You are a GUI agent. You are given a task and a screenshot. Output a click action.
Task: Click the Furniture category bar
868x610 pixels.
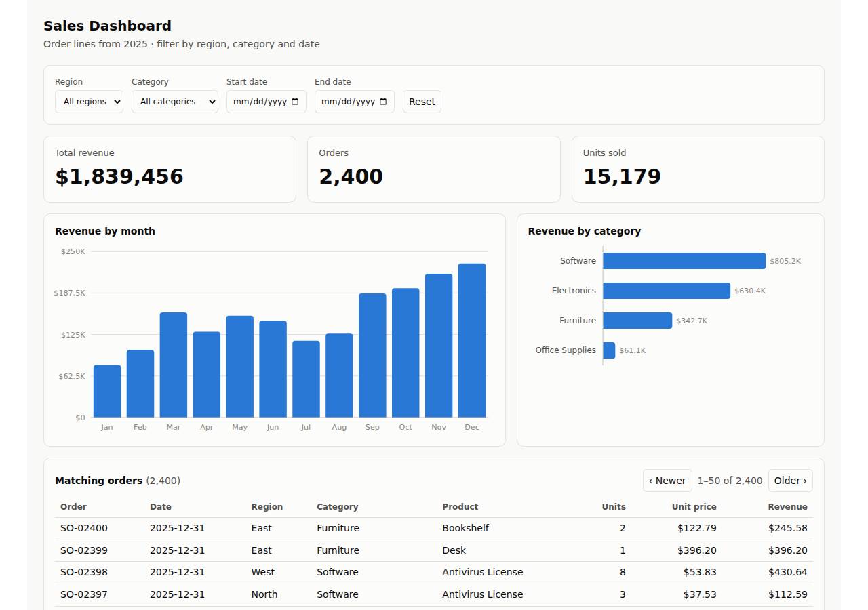pos(637,321)
